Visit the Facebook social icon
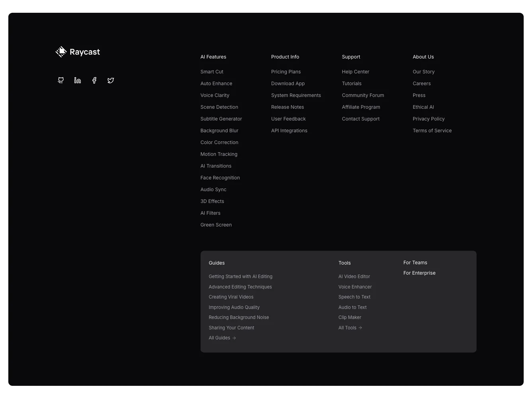The image size is (532, 399). 94,80
